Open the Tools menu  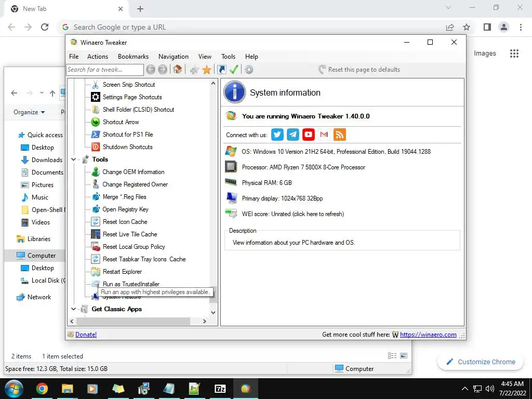(228, 57)
